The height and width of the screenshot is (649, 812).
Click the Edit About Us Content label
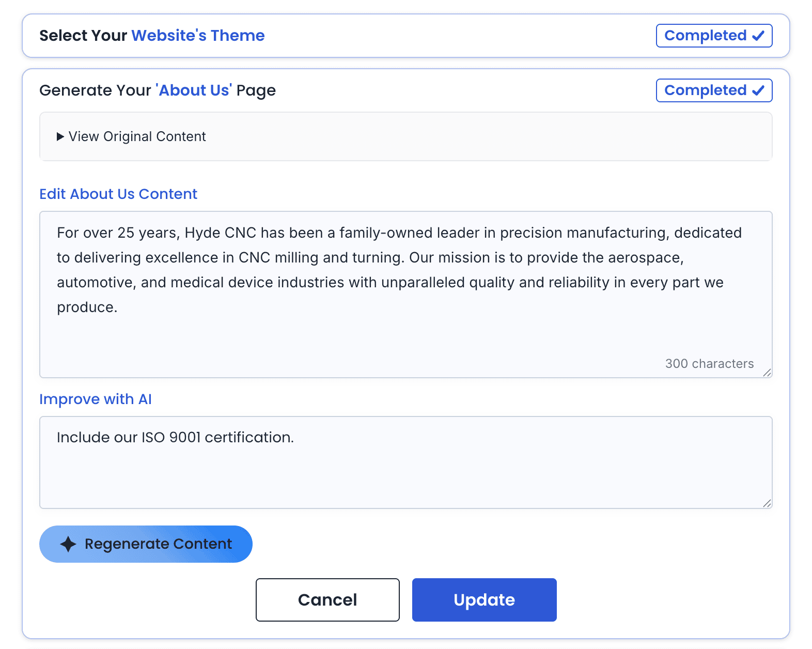tap(118, 194)
